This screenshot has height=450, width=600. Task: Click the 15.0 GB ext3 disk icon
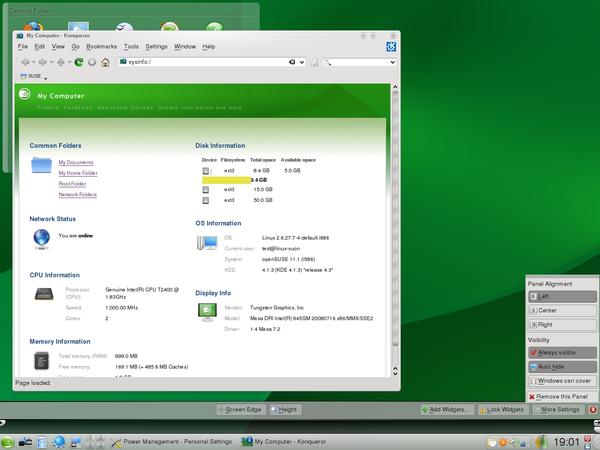click(x=205, y=189)
